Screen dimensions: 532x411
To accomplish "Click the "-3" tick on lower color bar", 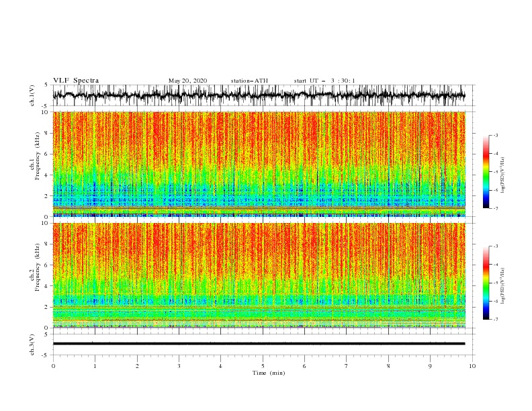I will click(496, 246).
